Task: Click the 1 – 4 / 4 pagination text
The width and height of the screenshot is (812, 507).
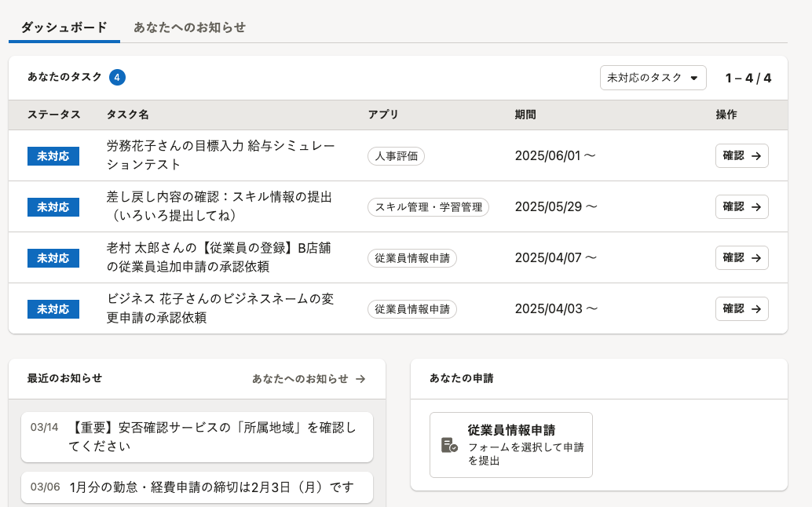Action: [748, 78]
